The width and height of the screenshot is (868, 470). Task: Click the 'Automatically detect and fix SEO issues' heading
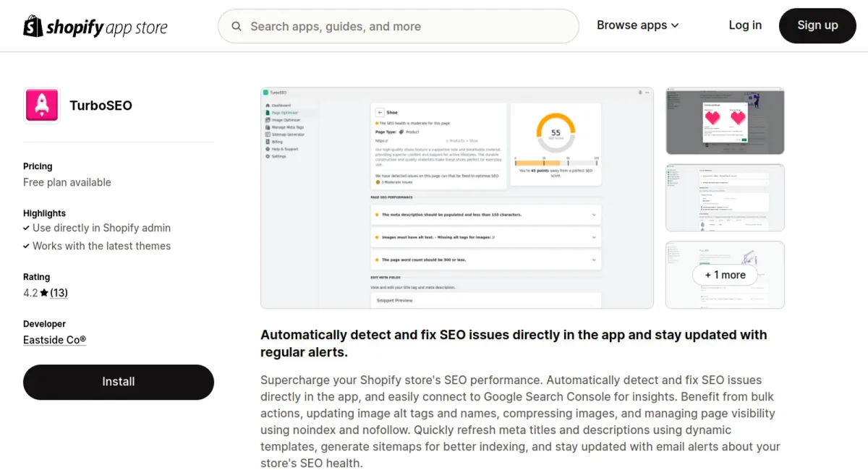(x=514, y=343)
